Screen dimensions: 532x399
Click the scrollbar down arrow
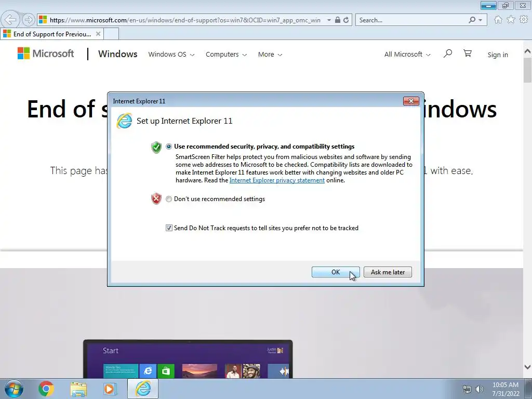[527, 367]
